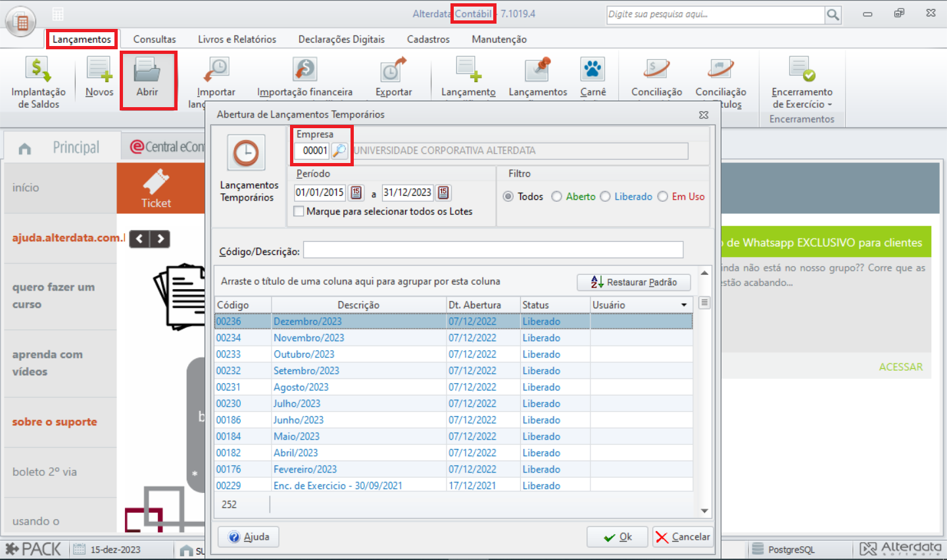
Task: Sort by the Dt. Abertura column header
Action: click(x=483, y=305)
